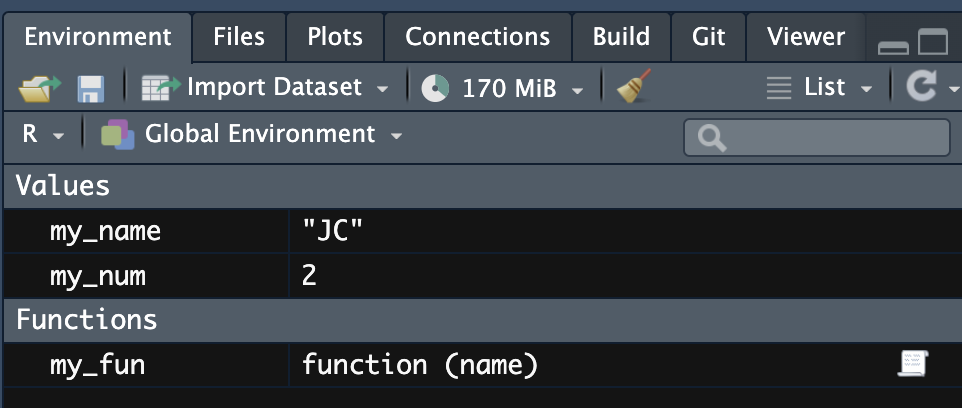Open the Import Dataset dropdown
Viewport: 962px width, 408px height.
pyautogui.click(x=265, y=88)
